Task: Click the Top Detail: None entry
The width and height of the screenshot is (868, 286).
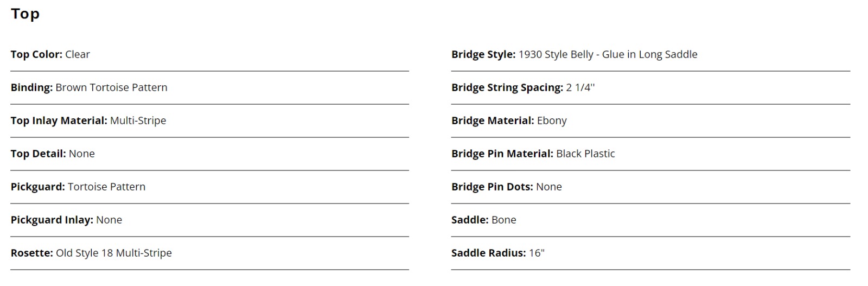Action: (53, 154)
